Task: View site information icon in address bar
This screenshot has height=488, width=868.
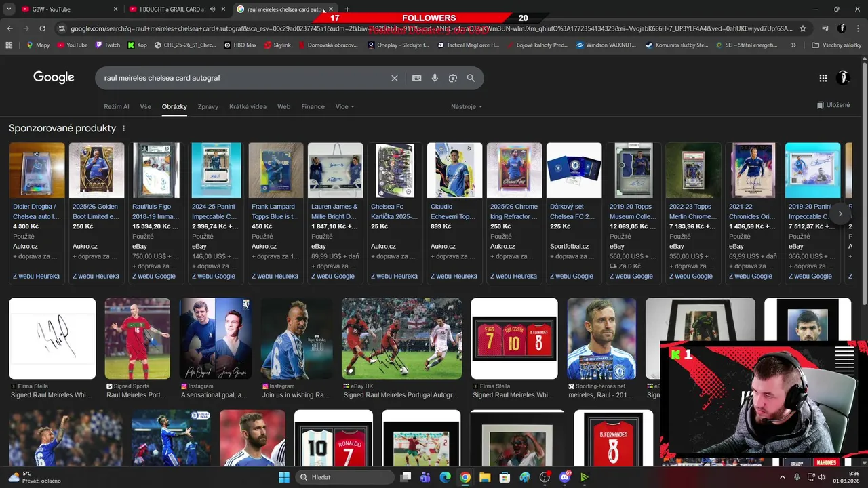Action: tap(62, 28)
